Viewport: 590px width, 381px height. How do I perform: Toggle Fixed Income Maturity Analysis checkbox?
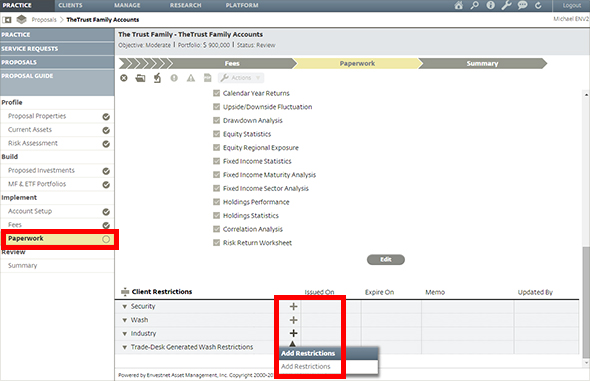216,175
